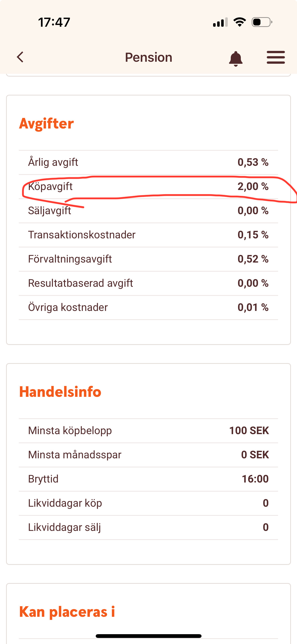Tap the cellular signal bars icon
The height and width of the screenshot is (644, 297).
(x=220, y=22)
